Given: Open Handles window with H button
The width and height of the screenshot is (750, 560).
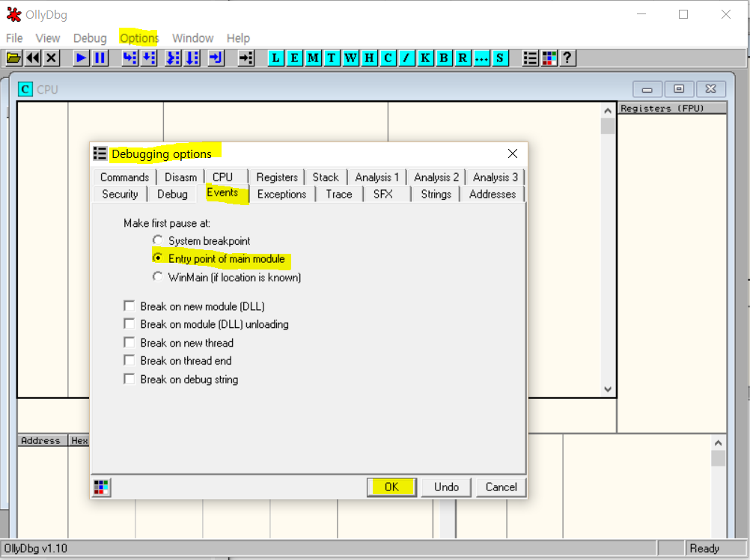Looking at the screenshot, I should pyautogui.click(x=369, y=58).
